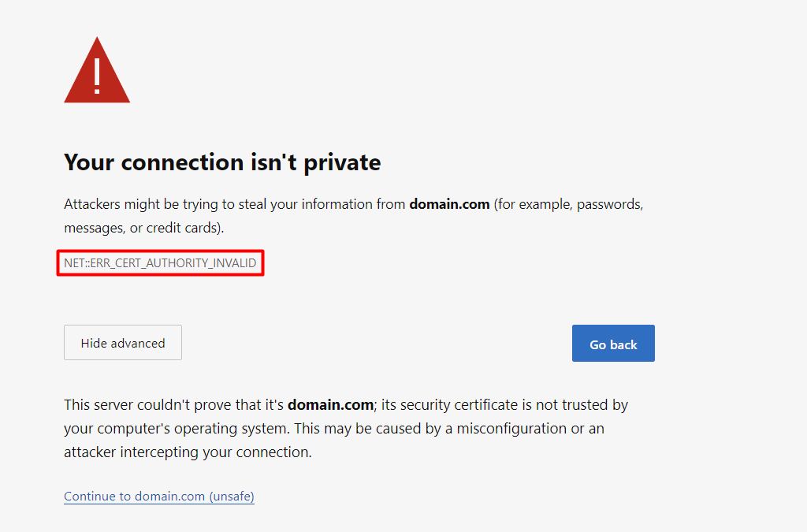Click Go back to leave the site
This screenshot has width=807, height=532.
pos(613,343)
